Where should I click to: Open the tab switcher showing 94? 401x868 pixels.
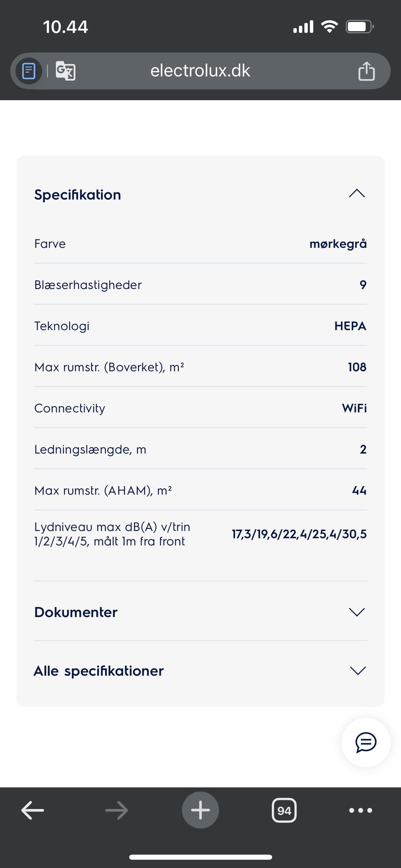(x=284, y=810)
